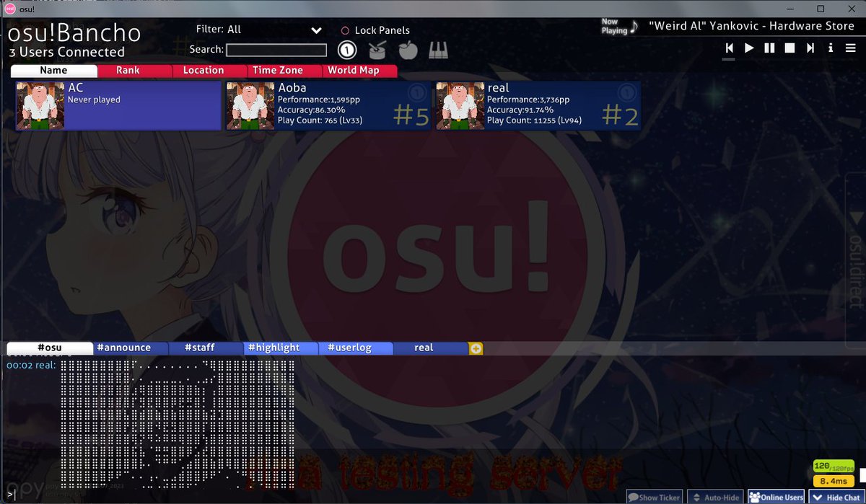This screenshot has height=504, width=866.
Task: Open the #staff chat channel
Action: (199, 348)
